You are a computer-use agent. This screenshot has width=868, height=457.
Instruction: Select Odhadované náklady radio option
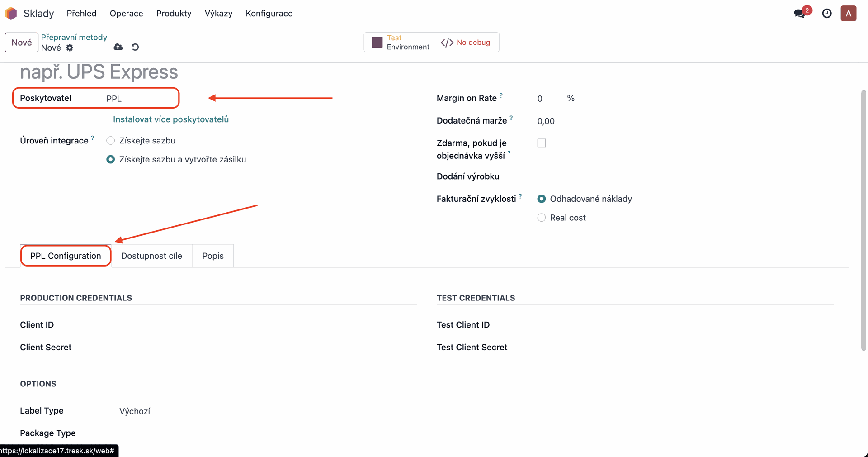(542, 199)
